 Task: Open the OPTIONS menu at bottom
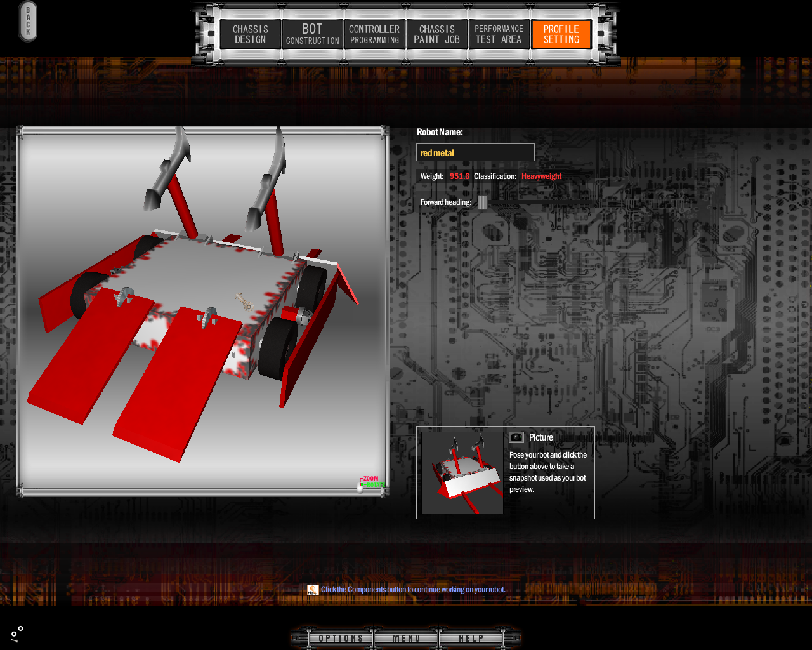pos(341,638)
